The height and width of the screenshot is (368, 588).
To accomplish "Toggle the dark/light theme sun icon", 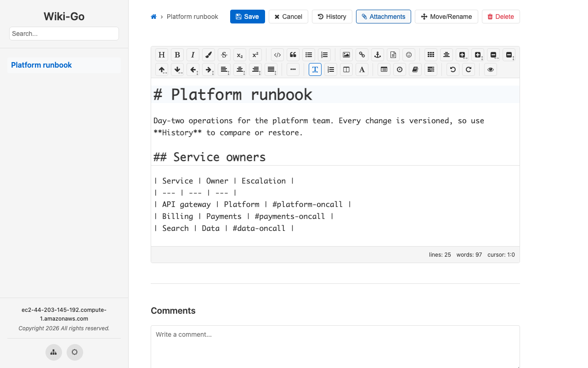I will point(75,352).
